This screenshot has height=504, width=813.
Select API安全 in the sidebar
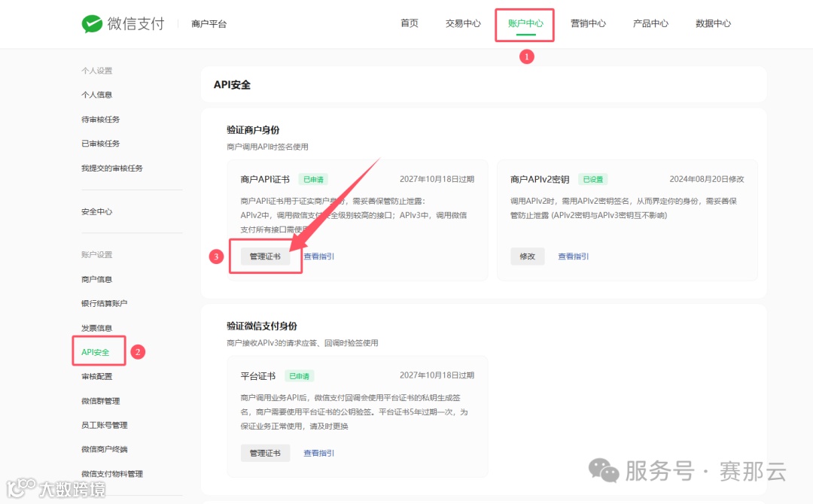[x=95, y=352]
